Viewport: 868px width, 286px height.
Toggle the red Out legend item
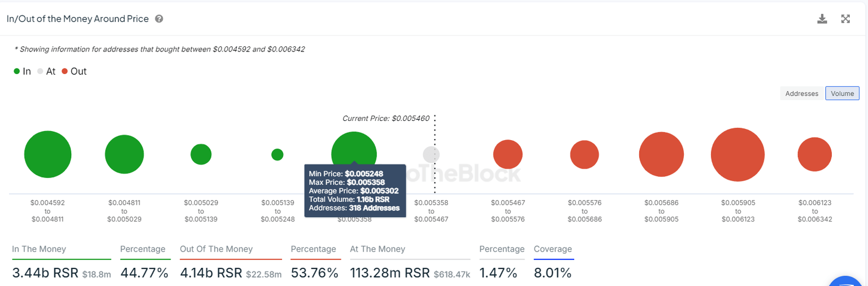click(74, 71)
